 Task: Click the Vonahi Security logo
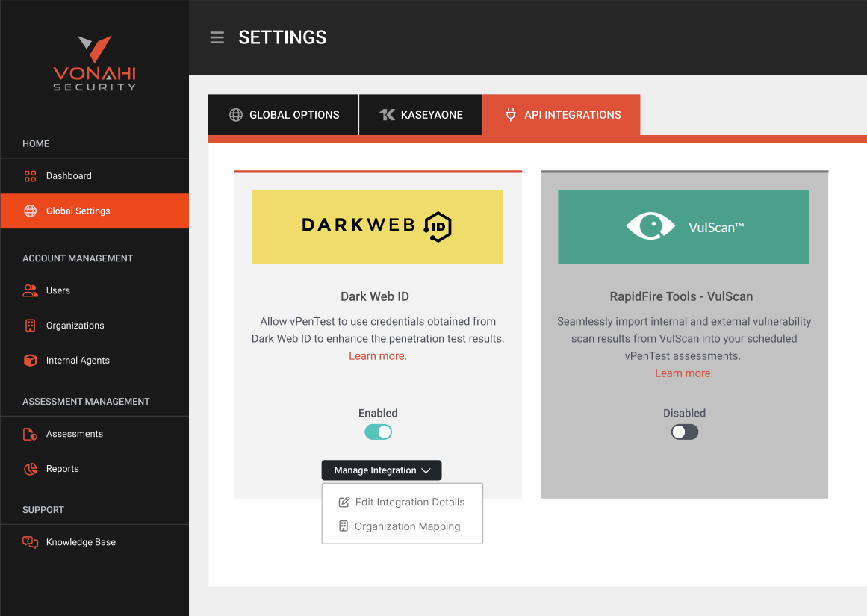(95, 63)
